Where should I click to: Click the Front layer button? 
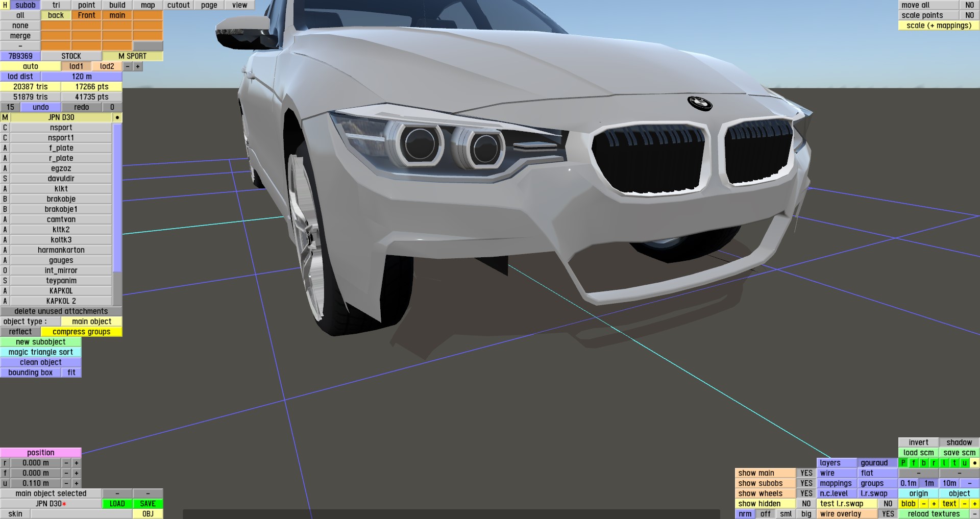click(x=87, y=15)
